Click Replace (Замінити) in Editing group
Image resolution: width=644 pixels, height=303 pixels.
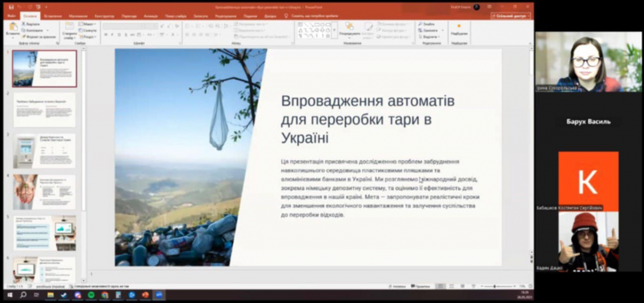tap(427, 31)
